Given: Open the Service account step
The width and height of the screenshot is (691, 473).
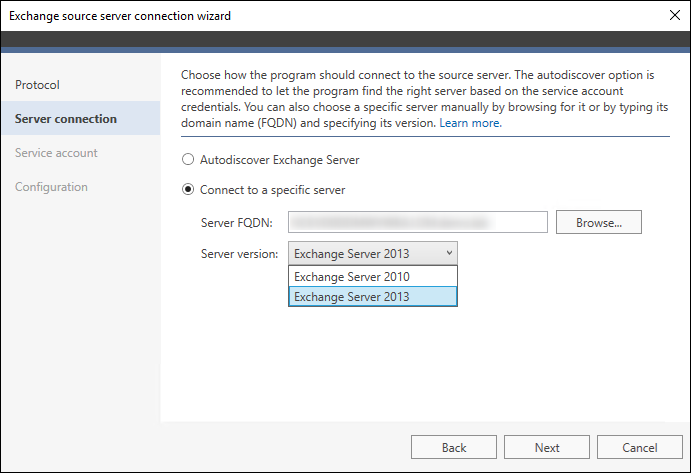Looking at the screenshot, I should (81, 153).
